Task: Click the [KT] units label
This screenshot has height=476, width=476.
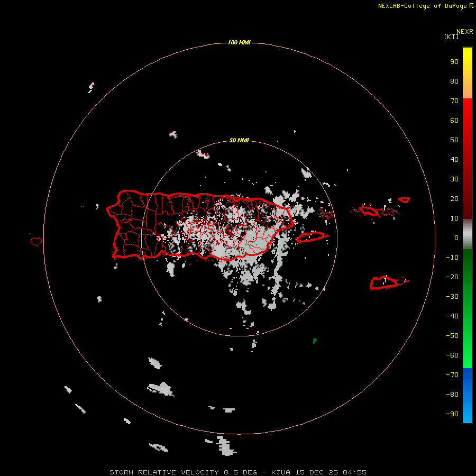Action: pyautogui.click(x=451, y=36)
